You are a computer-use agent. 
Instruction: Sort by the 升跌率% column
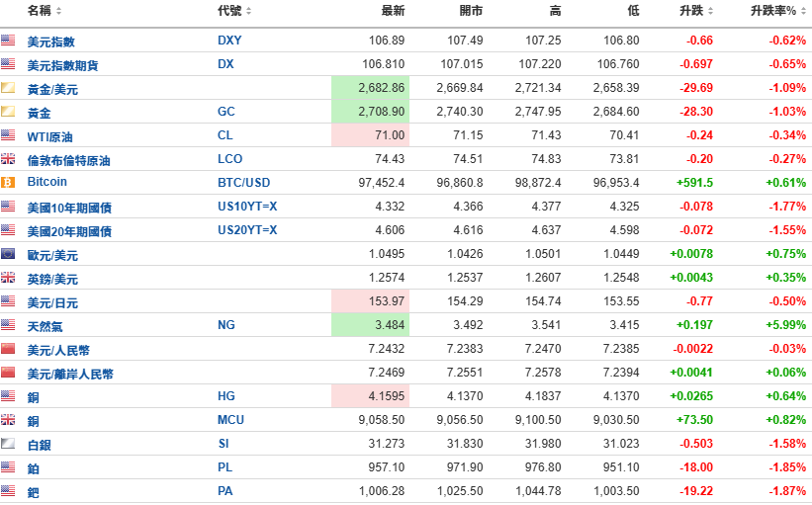[x=777, y=10]
